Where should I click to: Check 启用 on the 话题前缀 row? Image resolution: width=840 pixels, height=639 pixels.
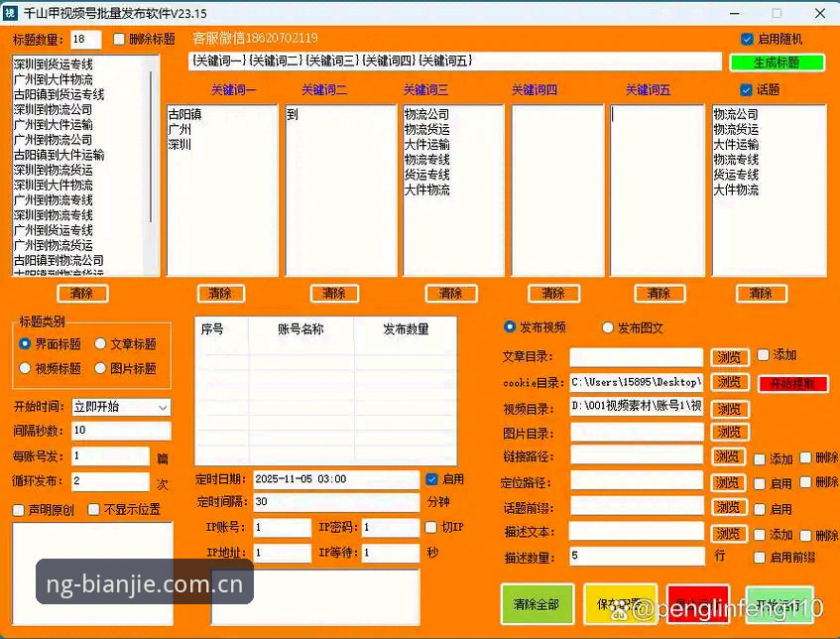[x=759, y=509]
